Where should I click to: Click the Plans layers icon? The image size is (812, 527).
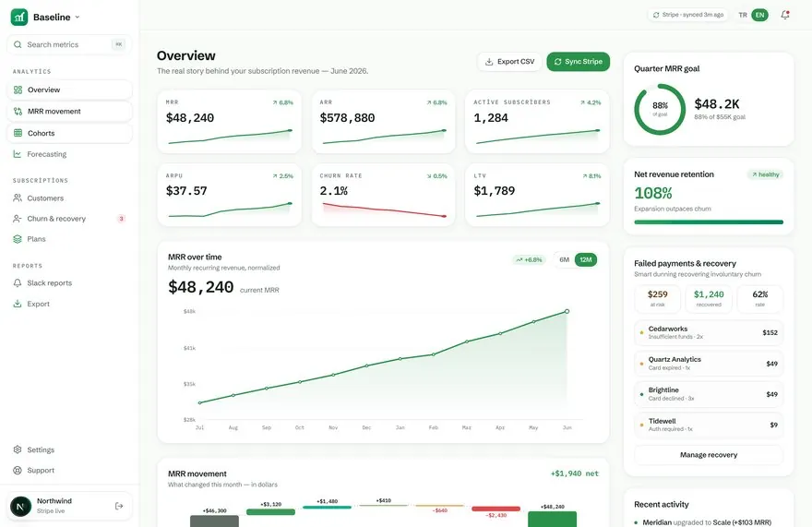click(x=18, y=239)
